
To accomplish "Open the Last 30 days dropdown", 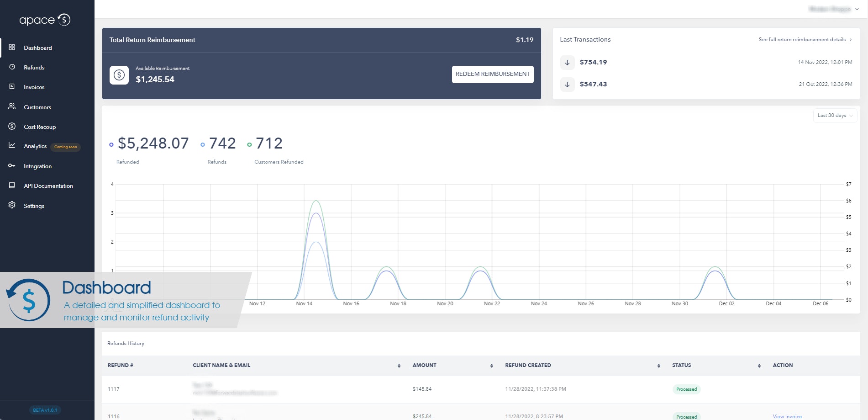I will coord(835,116).
